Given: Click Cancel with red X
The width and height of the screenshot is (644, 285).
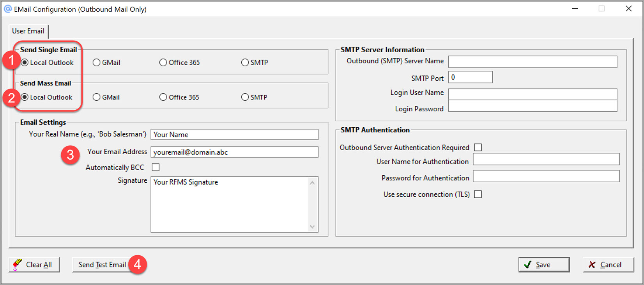Looking at the screenshot, I should coord(608,265).
